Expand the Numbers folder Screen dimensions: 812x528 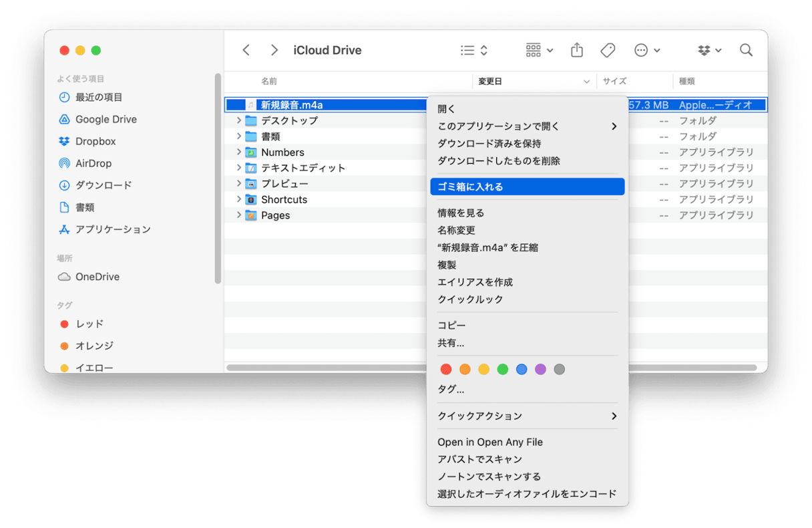tap(238, 152)
